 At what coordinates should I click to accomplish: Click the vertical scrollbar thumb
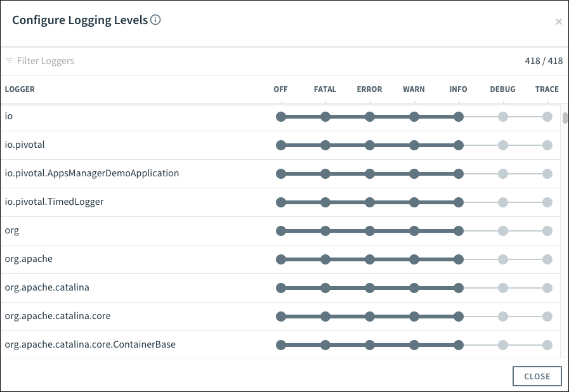(x=565, y=118)
